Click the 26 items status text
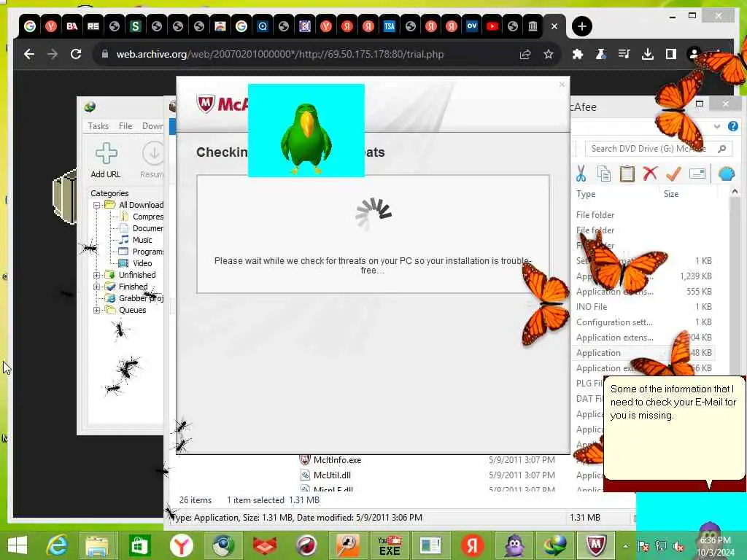Image resolution: width=747 pixels, height=560 pixels. point(196,500)
